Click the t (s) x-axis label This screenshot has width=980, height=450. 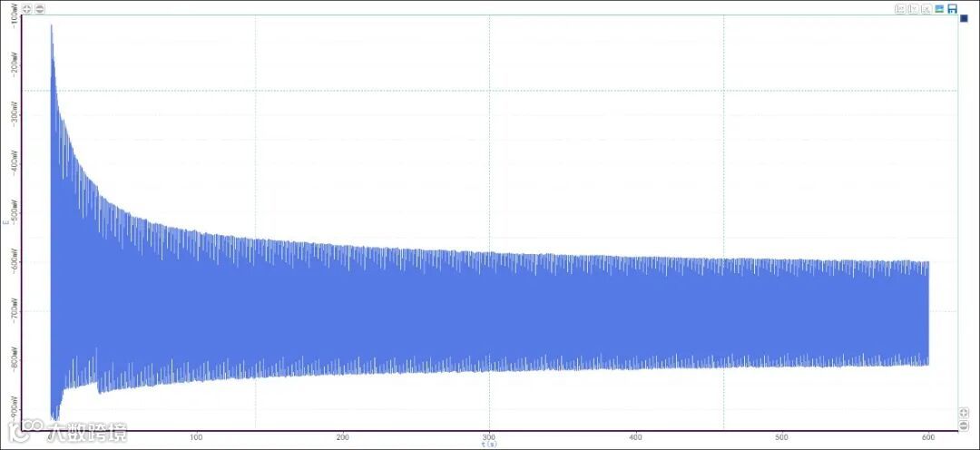click(489, 445)
